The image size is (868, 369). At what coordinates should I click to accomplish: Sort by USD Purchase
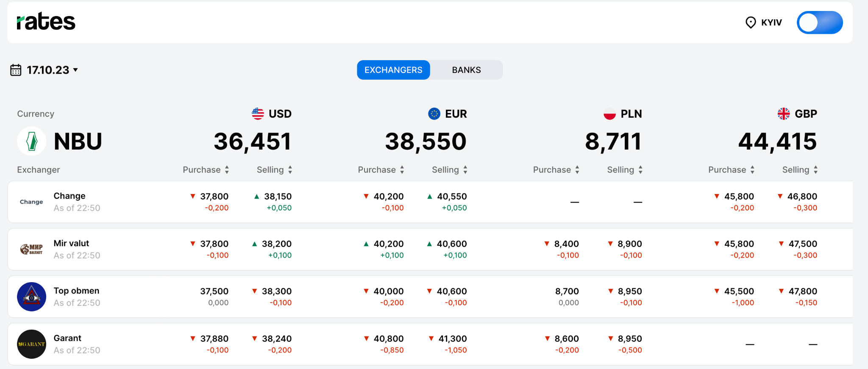[206, 170]
